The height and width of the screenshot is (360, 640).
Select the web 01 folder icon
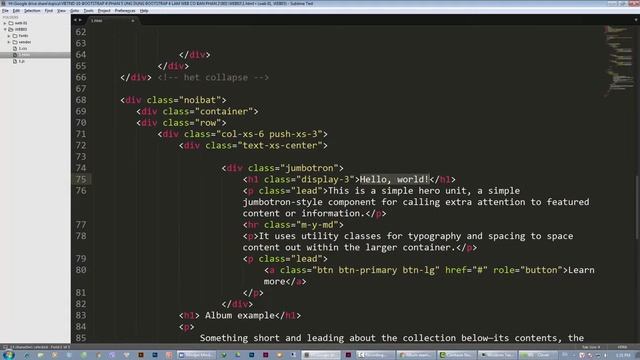11,23
